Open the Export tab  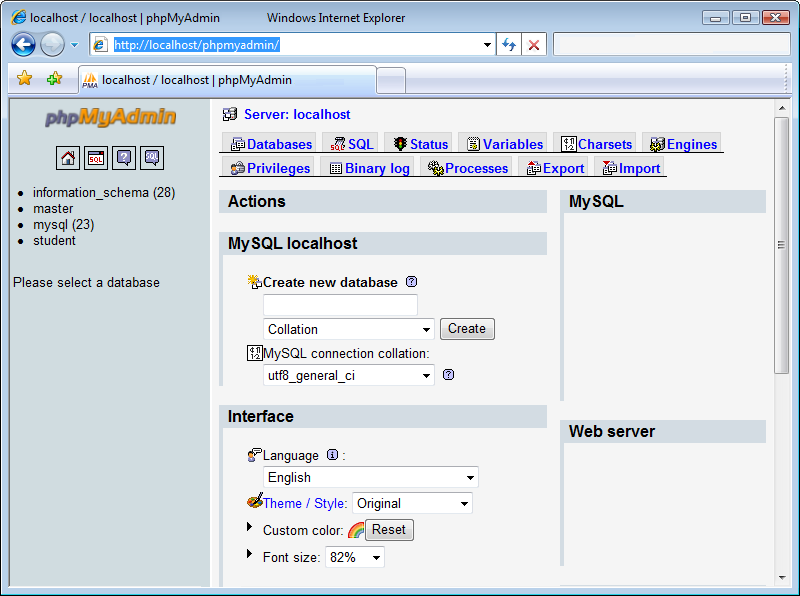(x=555, y=168)
